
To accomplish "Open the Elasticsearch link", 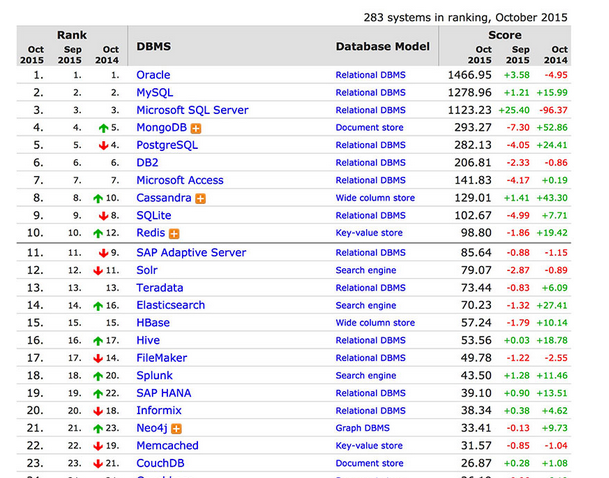I will click(171, 305).
